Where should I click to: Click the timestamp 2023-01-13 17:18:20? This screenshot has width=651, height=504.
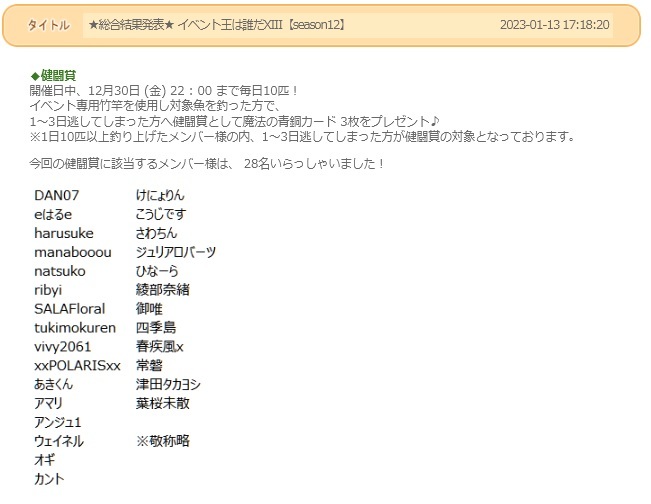pos(554,25)
